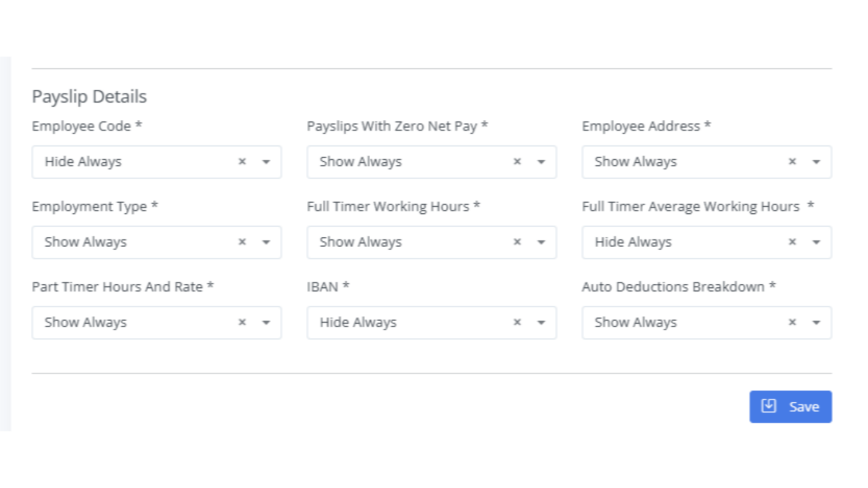Clear the Employee Code selection with the × icon
The image size is (868, 488).
tap(242, 161)
